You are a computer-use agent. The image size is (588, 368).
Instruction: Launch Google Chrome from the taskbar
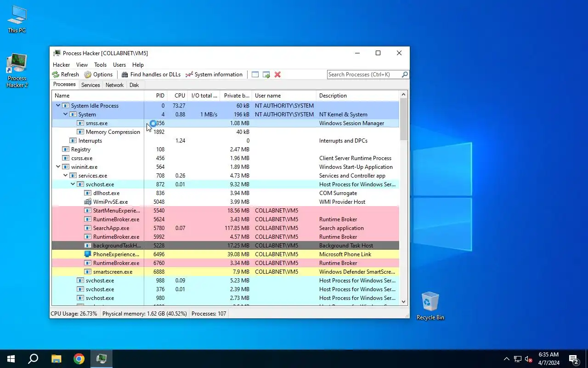click(x=79, y=359)
